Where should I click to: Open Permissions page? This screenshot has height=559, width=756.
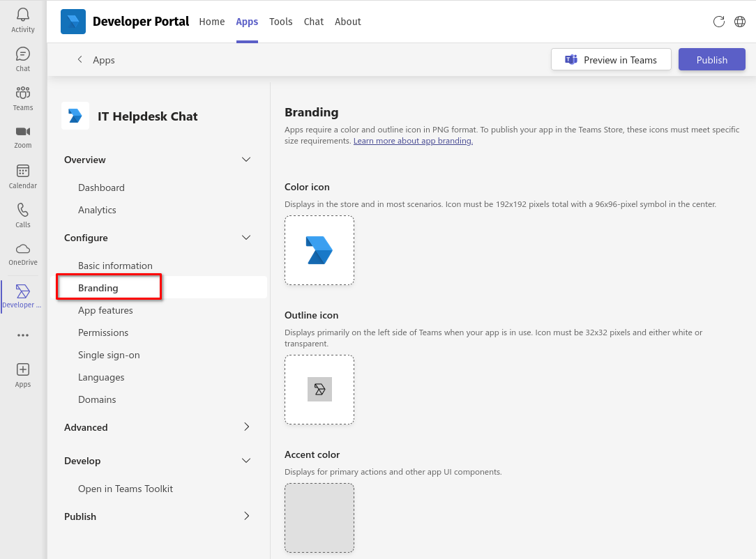click(x=103, y=332)
